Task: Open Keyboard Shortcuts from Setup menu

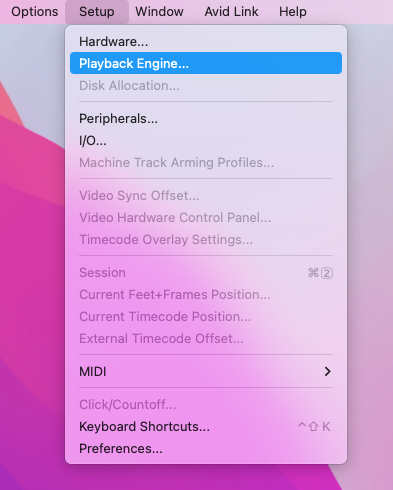Action: [206, 427]
